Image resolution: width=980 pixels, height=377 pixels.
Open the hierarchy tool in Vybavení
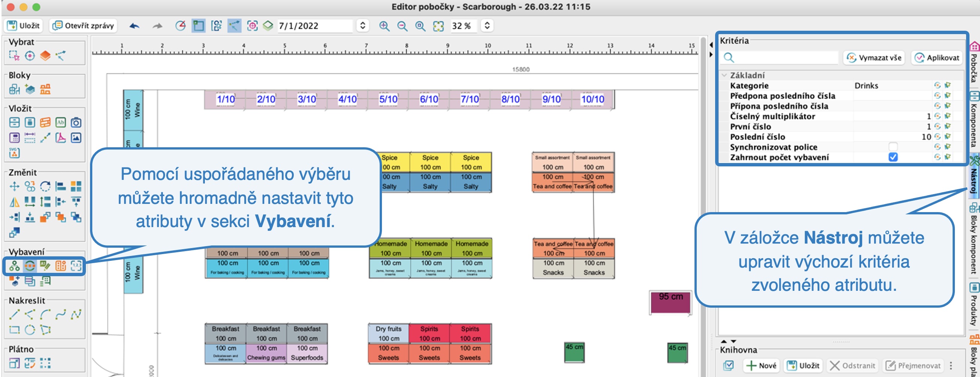pyautogui.click(x=14, y=266)
